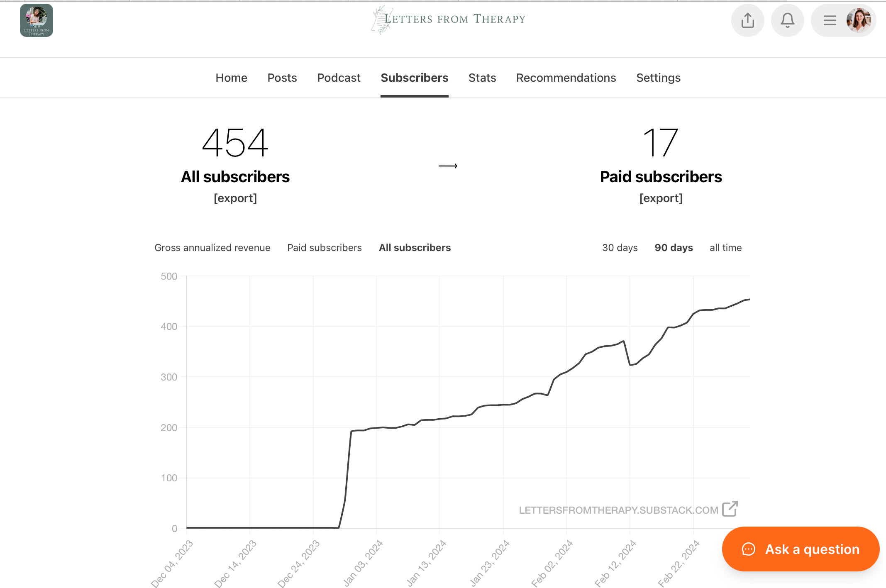Open the Settings tab
This screenshot has height=588, width=886.
[658, 78]
